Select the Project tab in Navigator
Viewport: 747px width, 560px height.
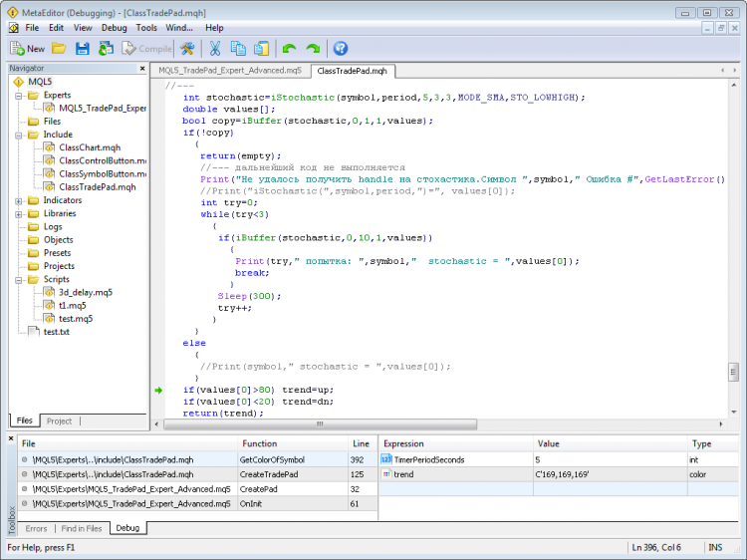(x=59, y=421)
